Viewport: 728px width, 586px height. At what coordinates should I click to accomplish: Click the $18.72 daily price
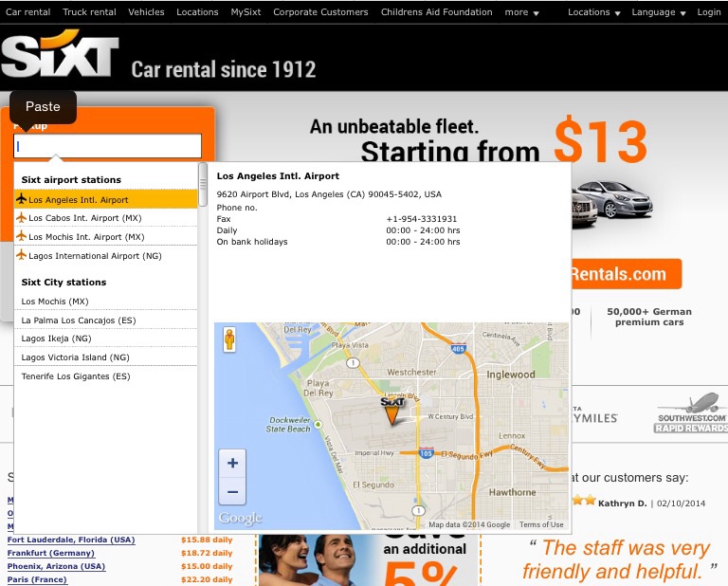tap(207, 553)
